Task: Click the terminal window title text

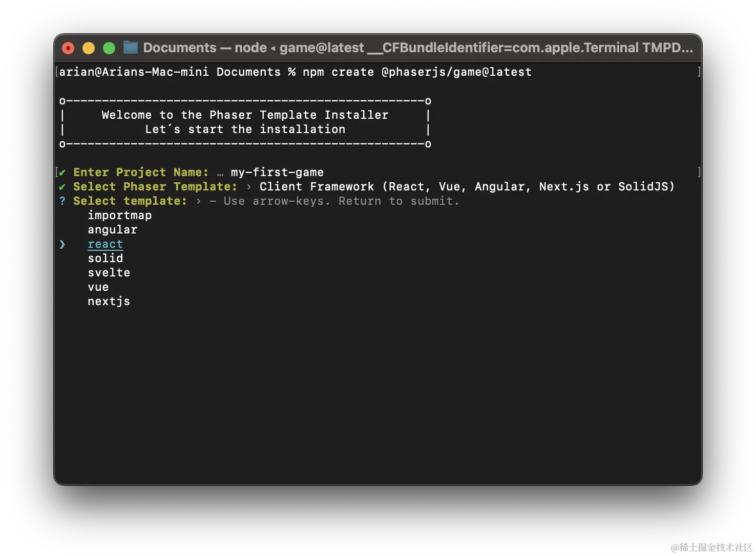Action: (x=417, y=48)
